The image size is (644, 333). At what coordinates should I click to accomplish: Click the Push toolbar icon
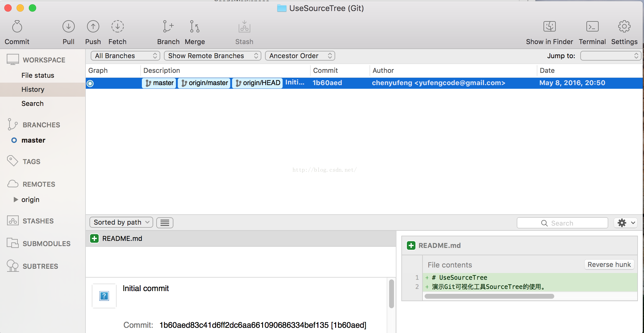[93, 27]
